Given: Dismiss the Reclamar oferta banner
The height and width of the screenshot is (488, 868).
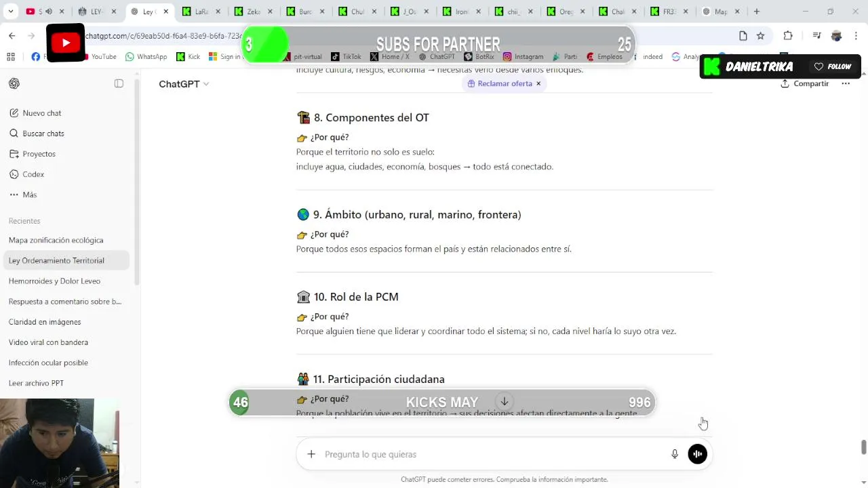Looking at the screenshot, I should point(538,83).
